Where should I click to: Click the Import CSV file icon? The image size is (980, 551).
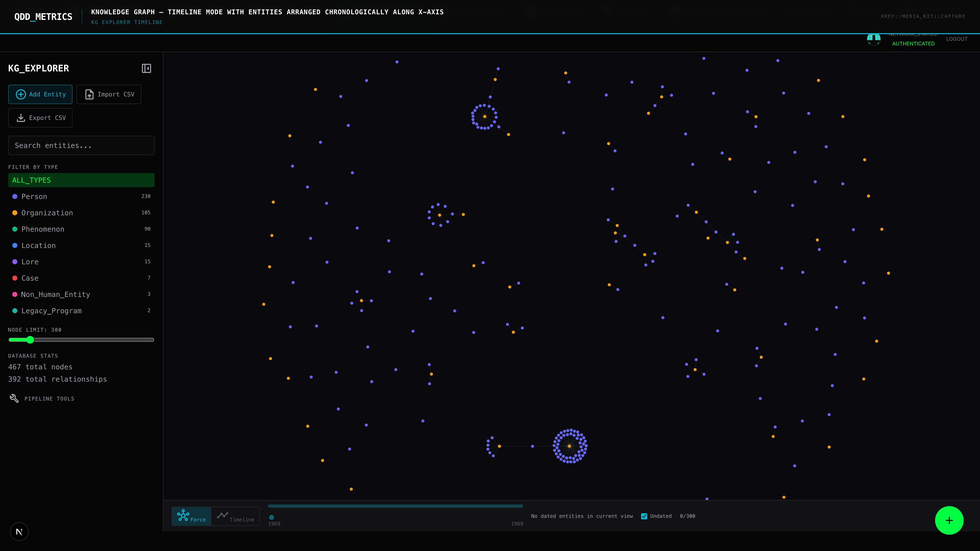[89, 94]
